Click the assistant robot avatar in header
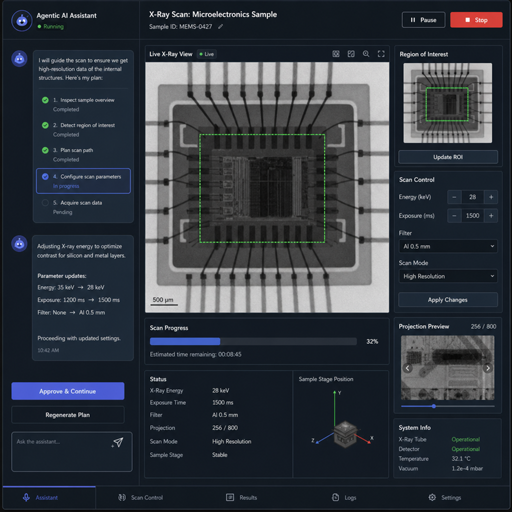Viewport: 512px width, 512px height. [x=22, y=21]
